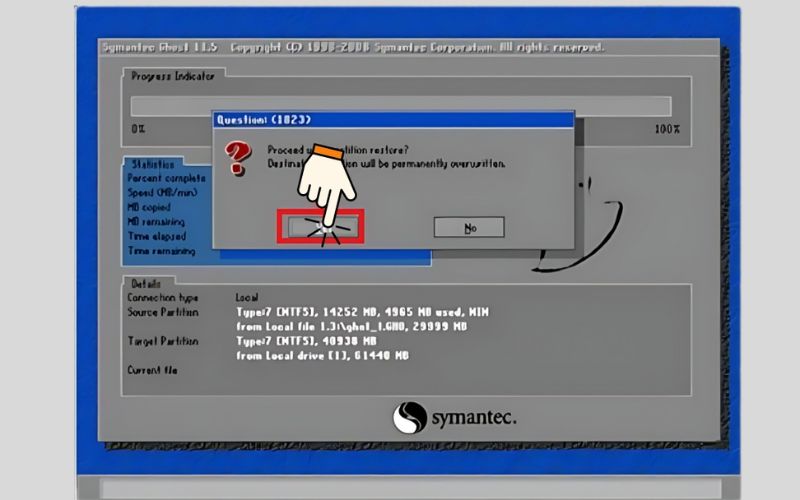800x500 pixels.
Task: Select the Speed (MB/min) row
Action: 162,192
